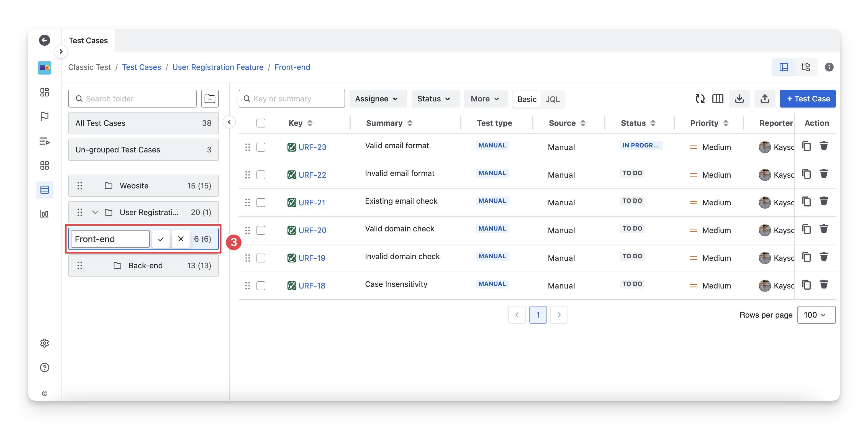
Task: Expand the Rows per page dropdown
Action: click(x=816, y=315)
